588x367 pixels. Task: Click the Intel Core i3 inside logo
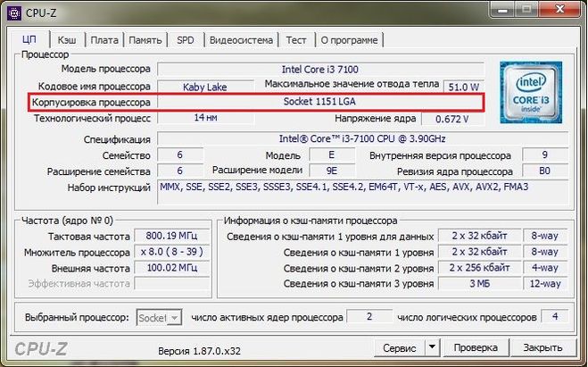point(531,93)
